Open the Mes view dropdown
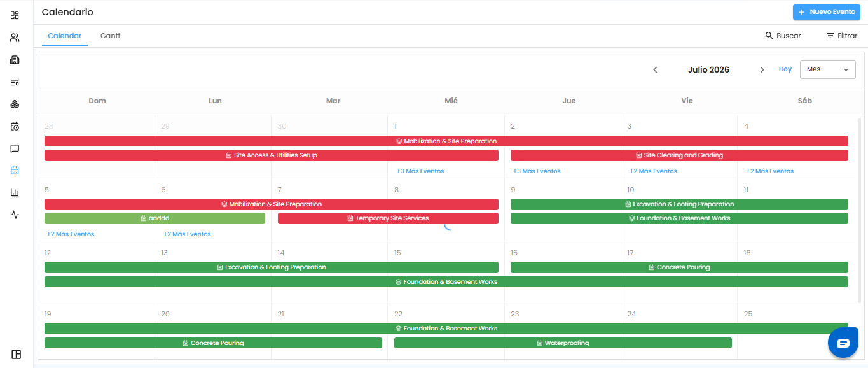The height and width of the screenshot is (368, 868). tap(827, 69)
